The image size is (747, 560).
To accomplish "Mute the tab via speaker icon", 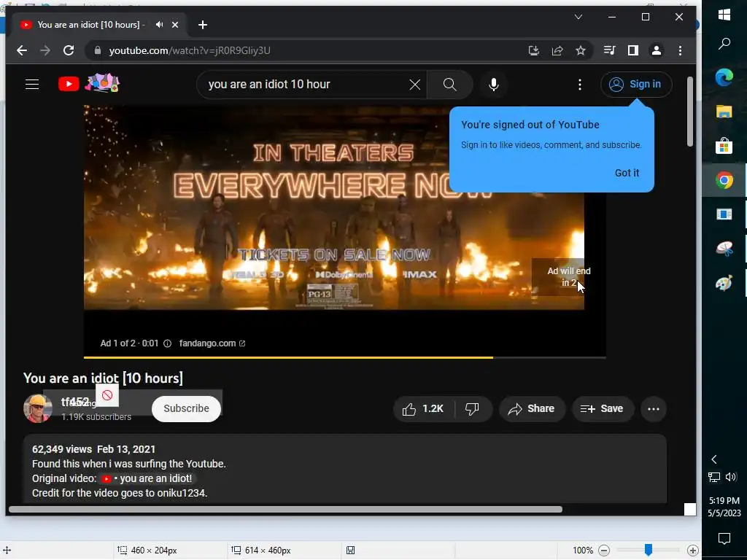I will click(160, 24).
